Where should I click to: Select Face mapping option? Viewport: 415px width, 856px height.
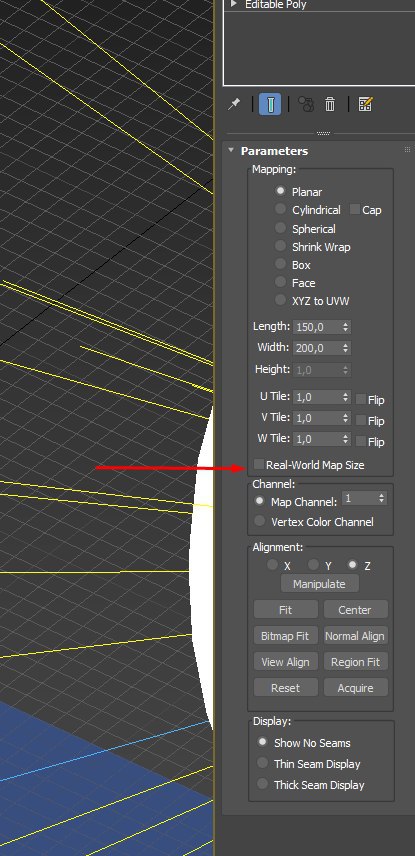pos(281,282)
